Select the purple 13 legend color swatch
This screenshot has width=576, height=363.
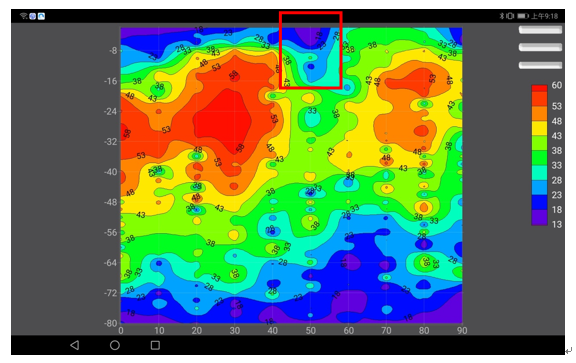(x=539, y=217)
